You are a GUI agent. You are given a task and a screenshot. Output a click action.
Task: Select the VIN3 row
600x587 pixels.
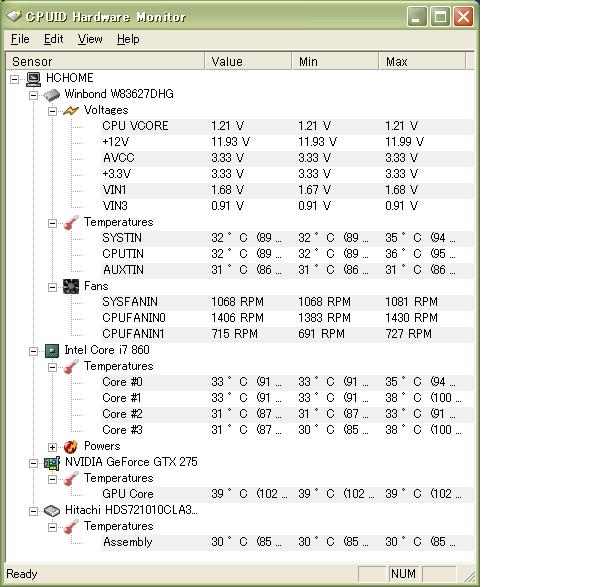(287, 206)
